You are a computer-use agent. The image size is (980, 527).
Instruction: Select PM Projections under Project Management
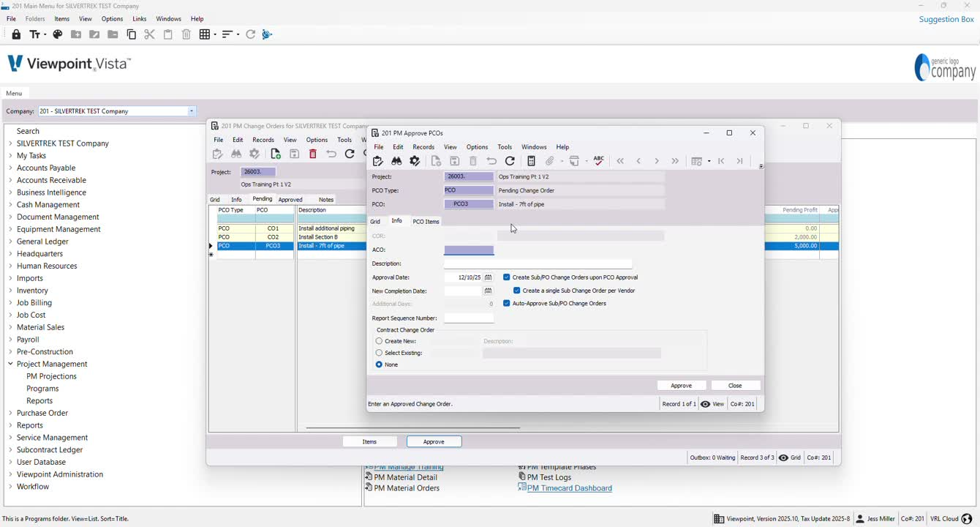(x=51, y=376)
